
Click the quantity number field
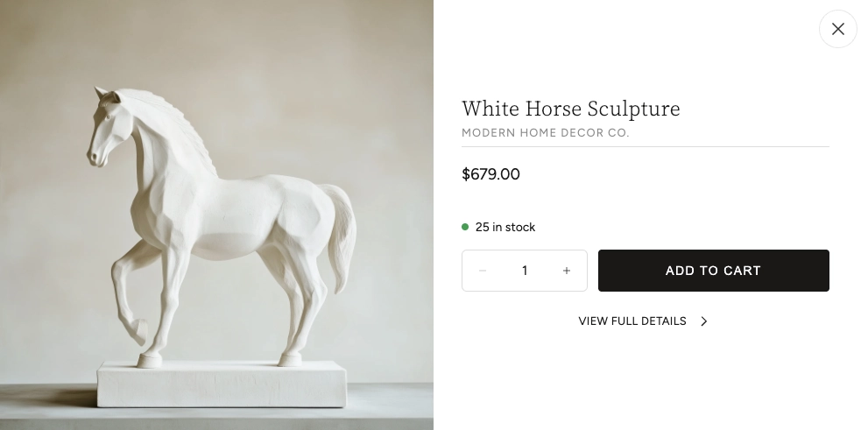click(525, 271)
